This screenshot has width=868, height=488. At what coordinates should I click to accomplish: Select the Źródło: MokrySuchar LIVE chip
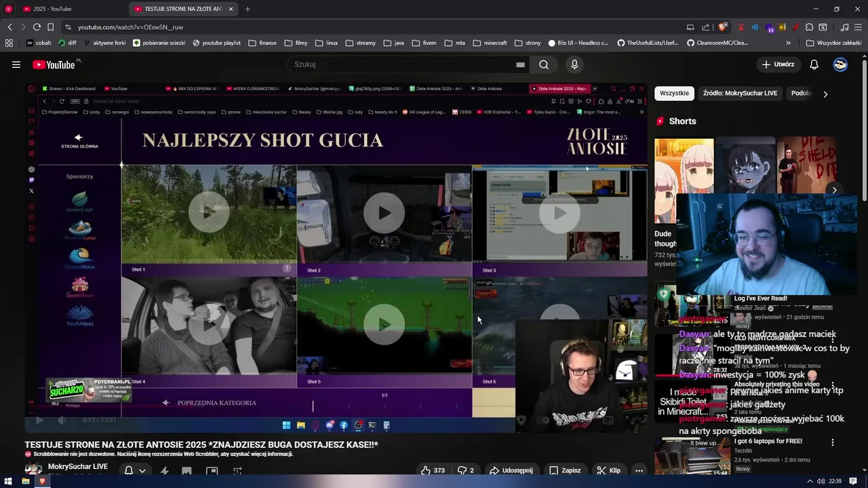(x=740, y=94)
